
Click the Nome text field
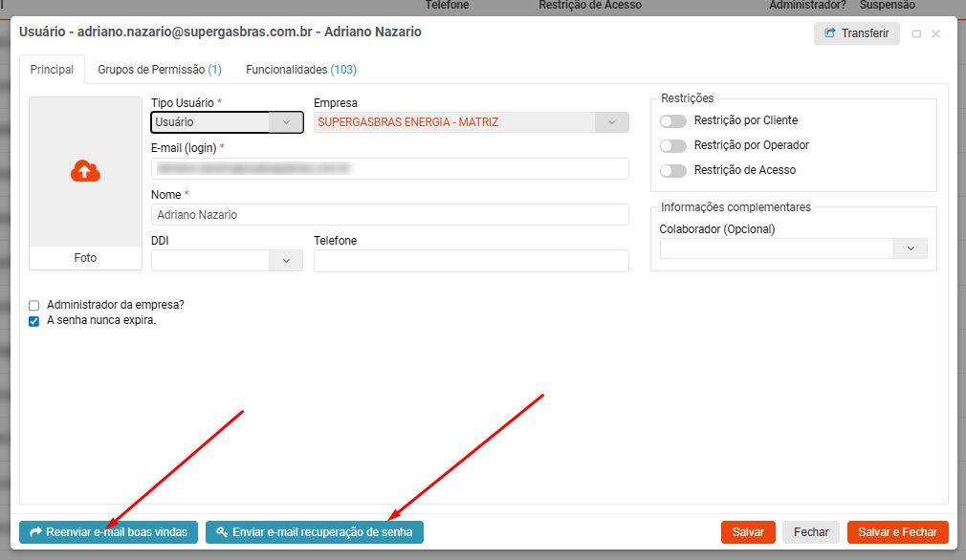coord(389,215)
